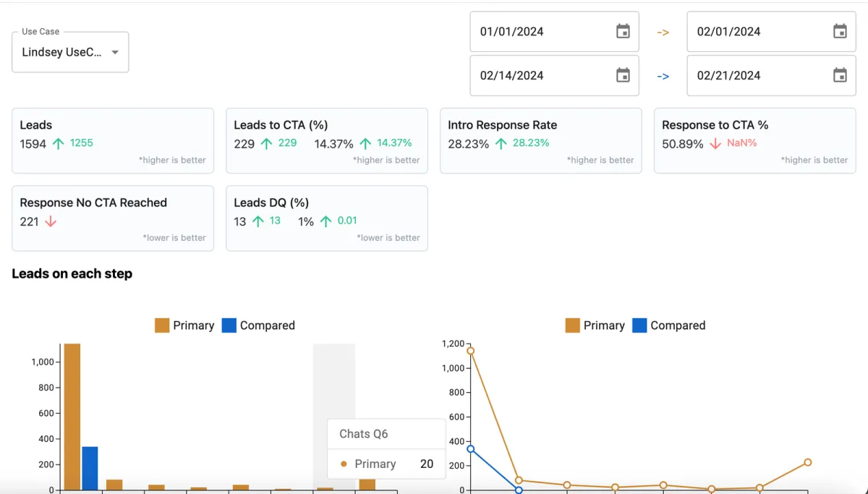
Task: Toggle Compared series in bar chart legend
Action: click(x=258, y=325)
